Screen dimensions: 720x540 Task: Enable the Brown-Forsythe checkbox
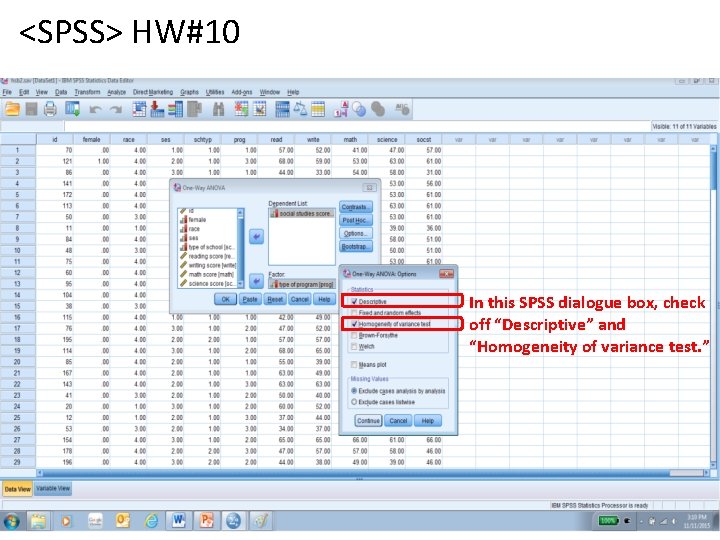pyautogui.click(x=354, y=336)
